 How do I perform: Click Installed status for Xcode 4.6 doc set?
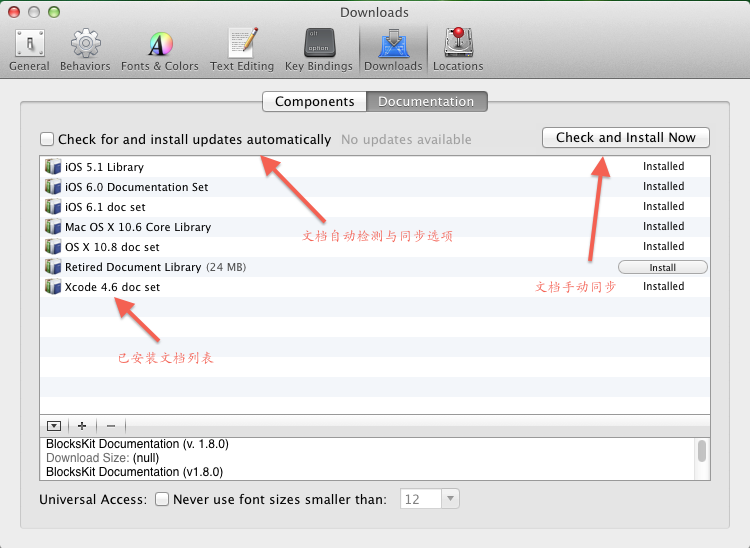coord(663,286)
